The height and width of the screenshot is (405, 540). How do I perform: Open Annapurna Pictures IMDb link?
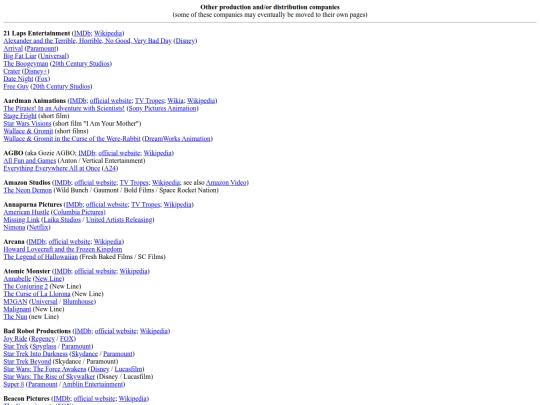tap(74, 205)
